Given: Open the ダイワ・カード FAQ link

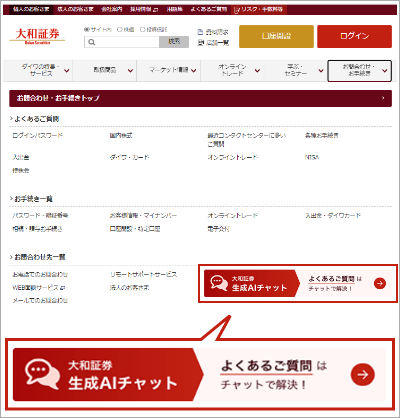Looking at the screenshot, I should click(129, 157).
